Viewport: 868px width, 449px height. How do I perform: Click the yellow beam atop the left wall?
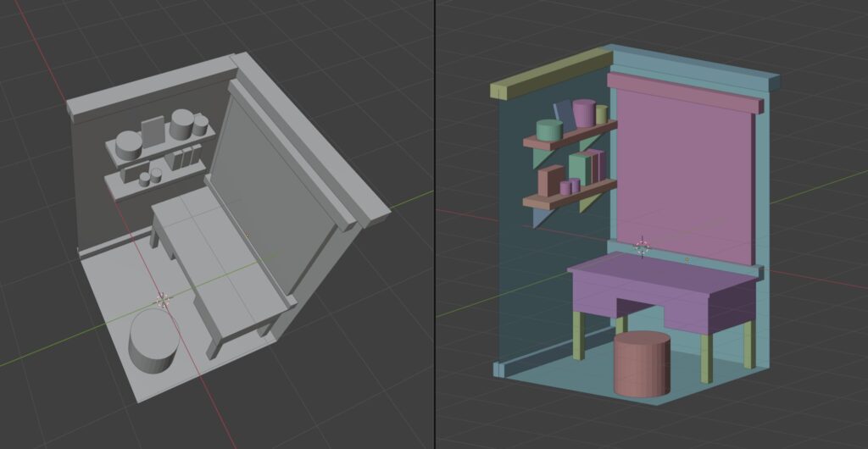click(549, 75)
